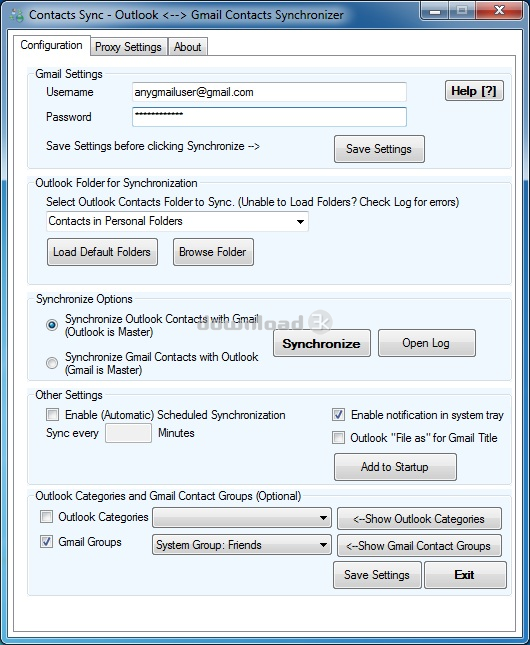Select 'Gmail is Master' sync radio option
530x645 pixels.
coord(52,363)
